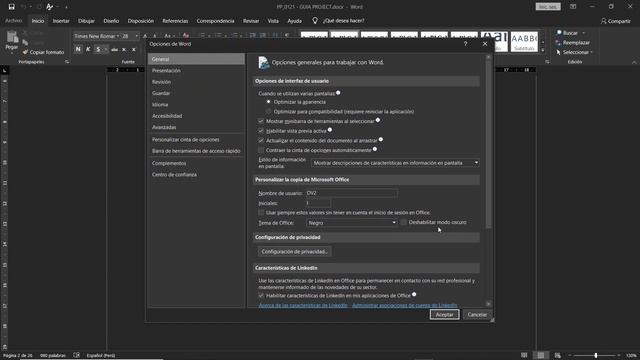The height and width of the screenshot is (360, 640).
Task: Click the clear formatting icon
Action: [x=186, y=36]
